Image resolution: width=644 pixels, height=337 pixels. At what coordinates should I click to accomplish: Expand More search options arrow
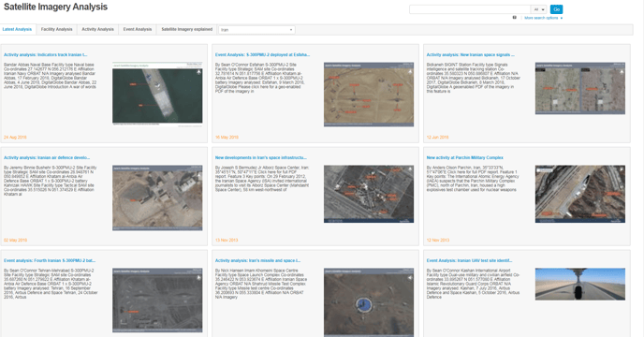[562, 18]
